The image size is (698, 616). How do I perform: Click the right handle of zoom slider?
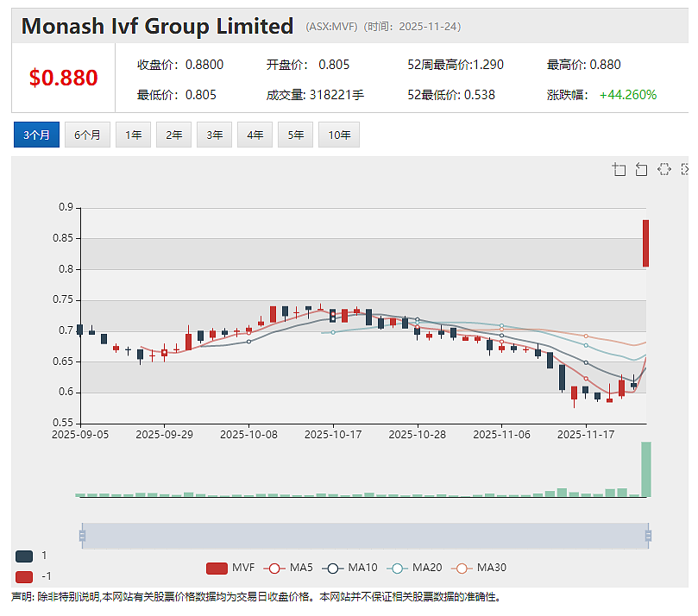pos(648,536)
